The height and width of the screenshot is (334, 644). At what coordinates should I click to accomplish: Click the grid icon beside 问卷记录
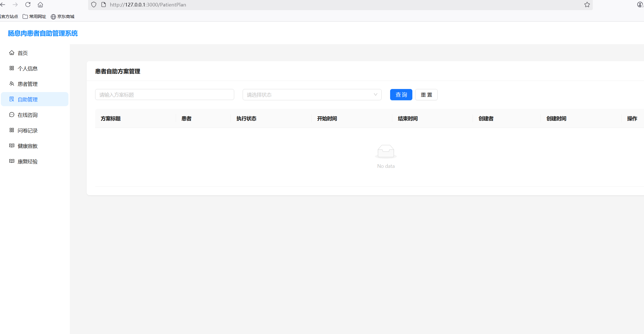12,130
